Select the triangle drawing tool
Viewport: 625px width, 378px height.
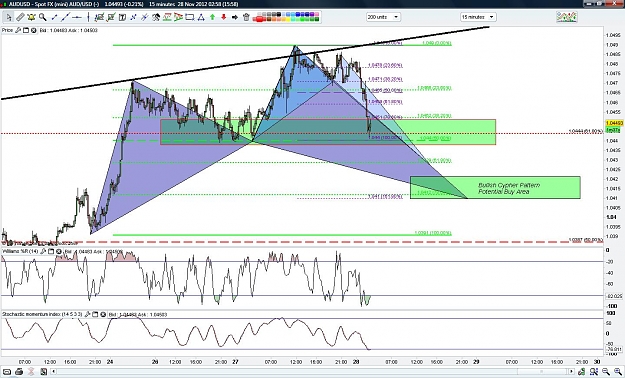pyautogui.click(x=201, y=17)
